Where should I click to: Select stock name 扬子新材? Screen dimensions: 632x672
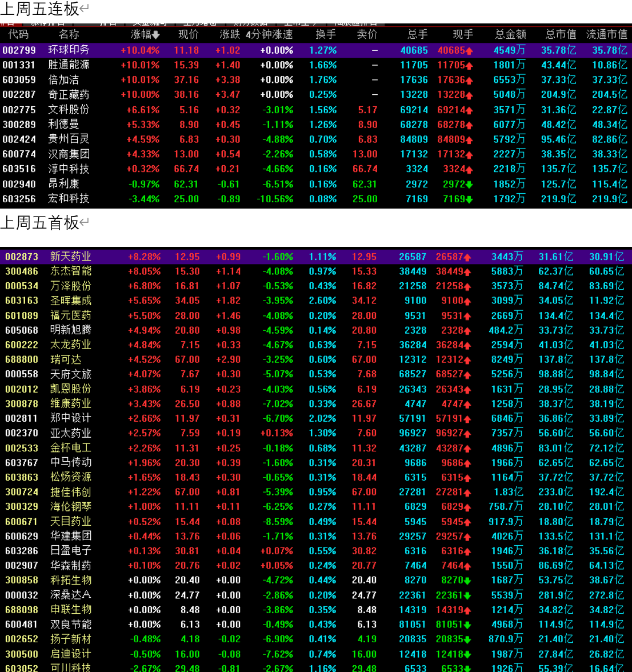point(71,639)
